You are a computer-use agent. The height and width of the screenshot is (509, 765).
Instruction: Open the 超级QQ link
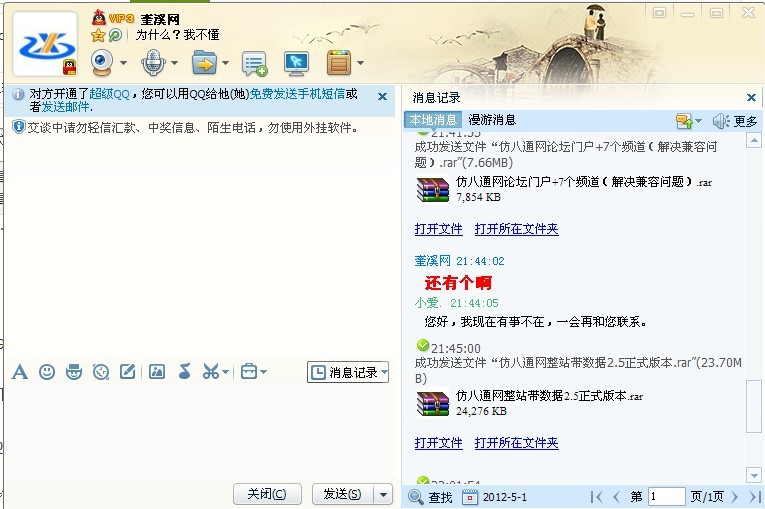[109, 94]
